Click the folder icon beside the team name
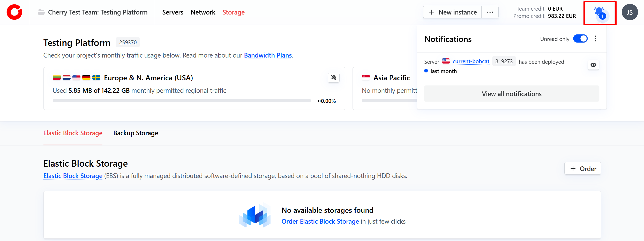644x241 pixels. 41,12
